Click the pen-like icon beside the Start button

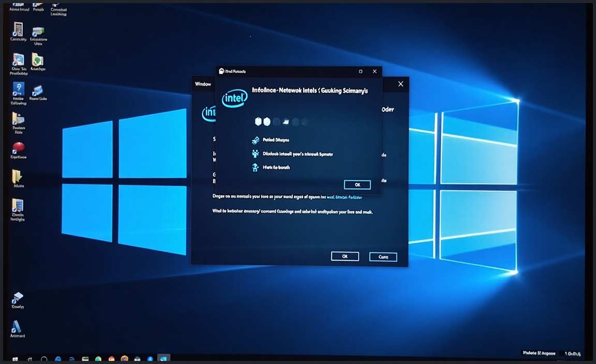tap(29, 359)
